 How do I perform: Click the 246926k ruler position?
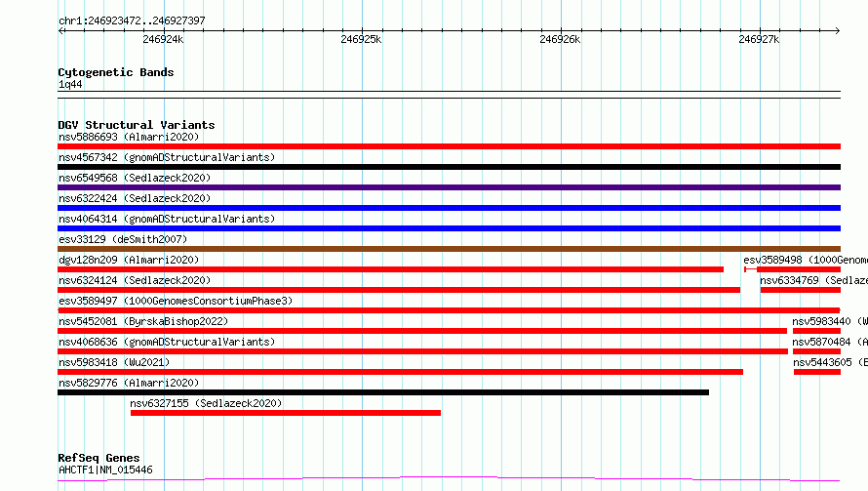560,39
